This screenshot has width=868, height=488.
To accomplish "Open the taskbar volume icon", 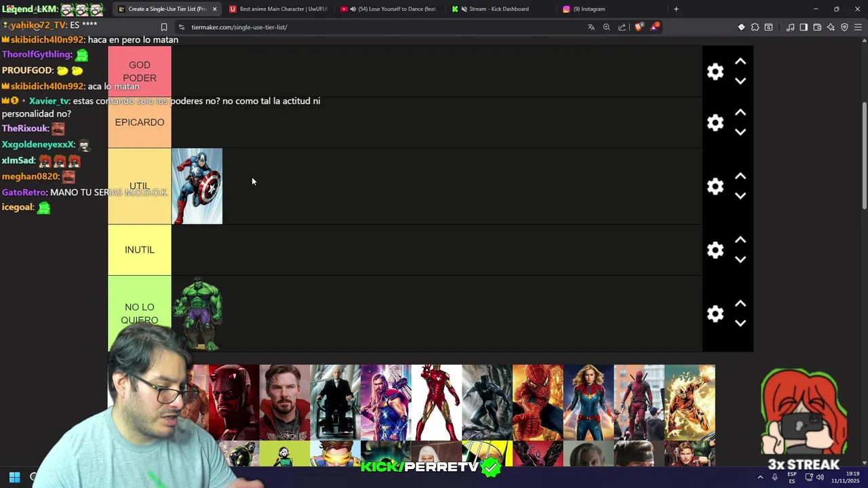I will click(x=820, y=477).
